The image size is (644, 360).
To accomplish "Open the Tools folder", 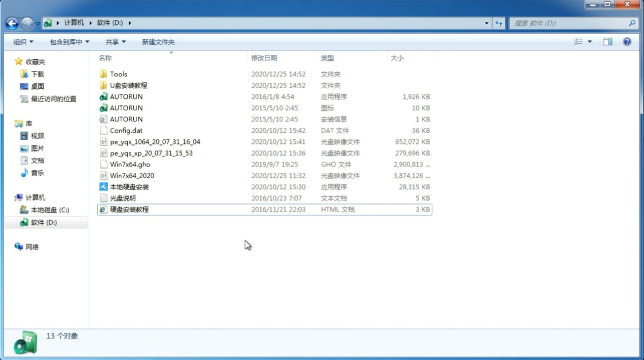I will coord(118,74).
